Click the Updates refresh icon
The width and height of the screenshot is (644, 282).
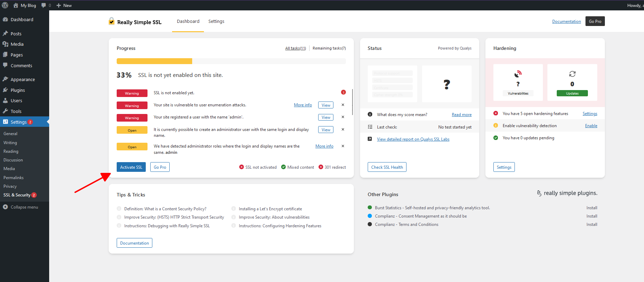point(572,74)
